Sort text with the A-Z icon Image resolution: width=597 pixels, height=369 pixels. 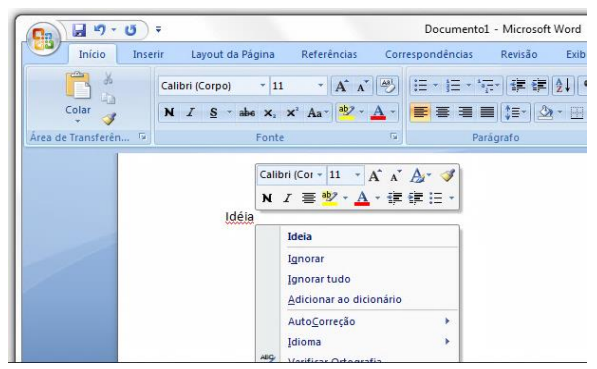click(x=563, y=86)
